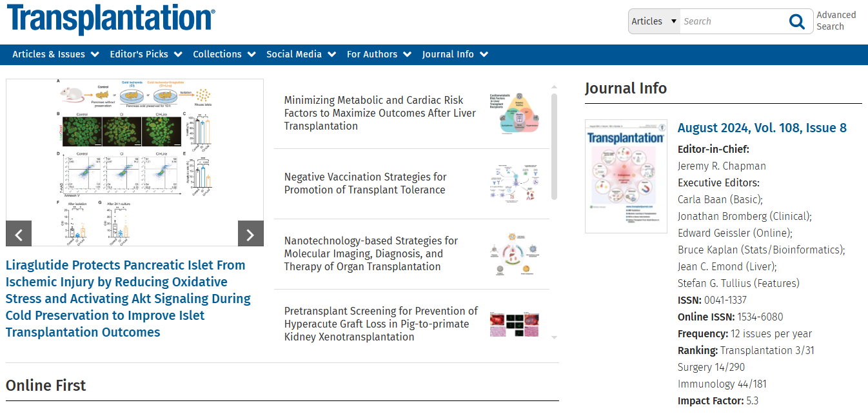Open the Articles search scope dropdown
The width and height of the screenshot is (868, 414).
pyautogui.click(x=655, y=21)
